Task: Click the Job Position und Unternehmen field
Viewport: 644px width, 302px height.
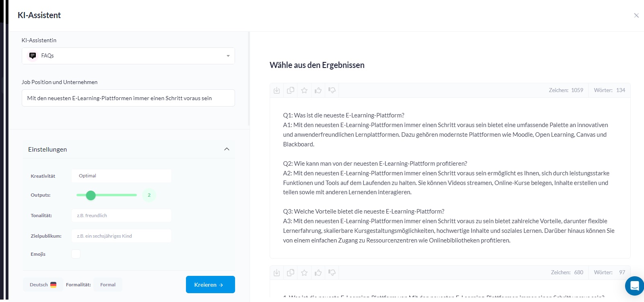Action: 128,98
